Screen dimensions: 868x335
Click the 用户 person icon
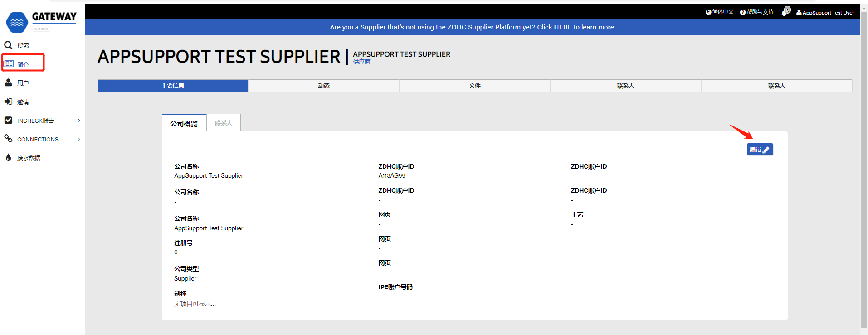tap(8, 83)
